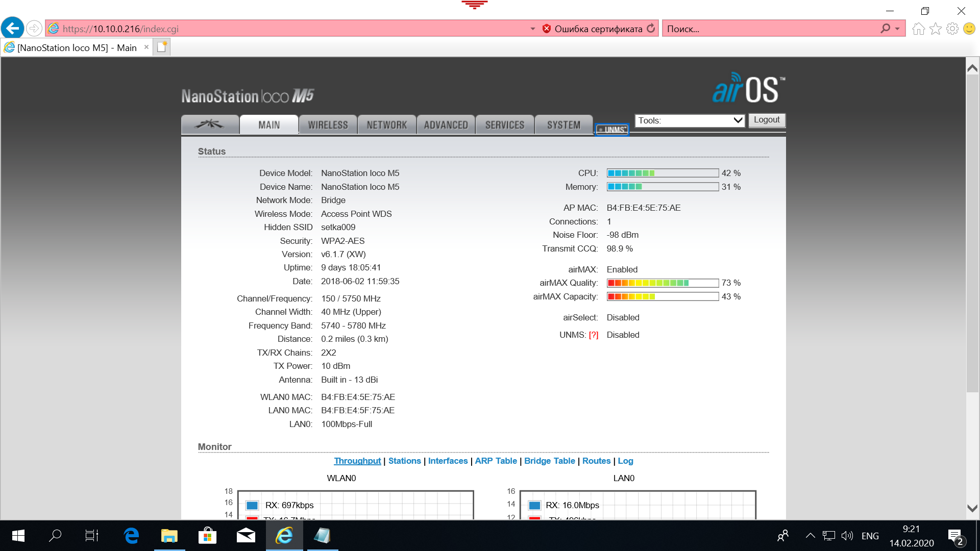Click the browser forward arrow

tap(34, 28)
